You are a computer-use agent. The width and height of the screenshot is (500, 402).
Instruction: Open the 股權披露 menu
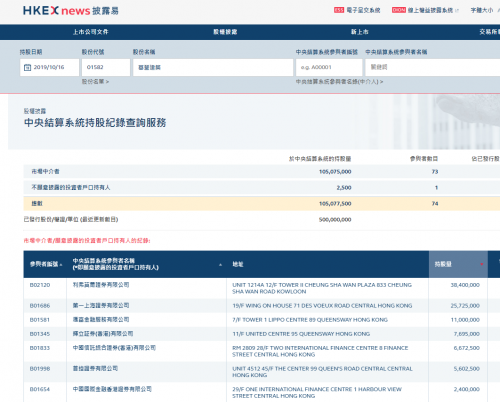click(x=225, y=32)
